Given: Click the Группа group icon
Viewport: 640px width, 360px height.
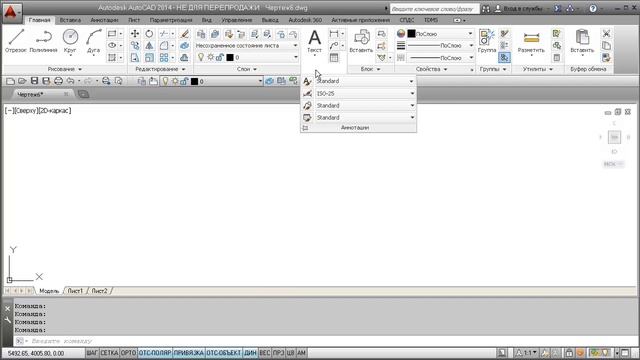Looking at the screenshot, I should click(487, 41).
